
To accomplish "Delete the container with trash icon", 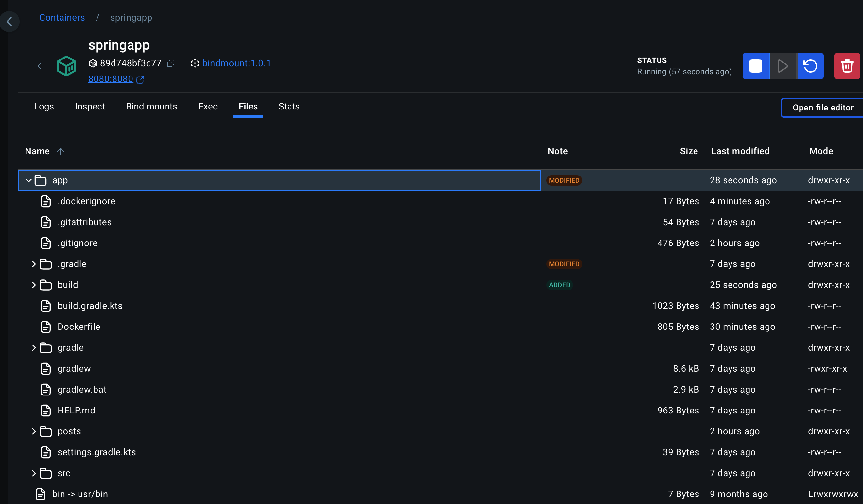I will (x=847, y=66).
